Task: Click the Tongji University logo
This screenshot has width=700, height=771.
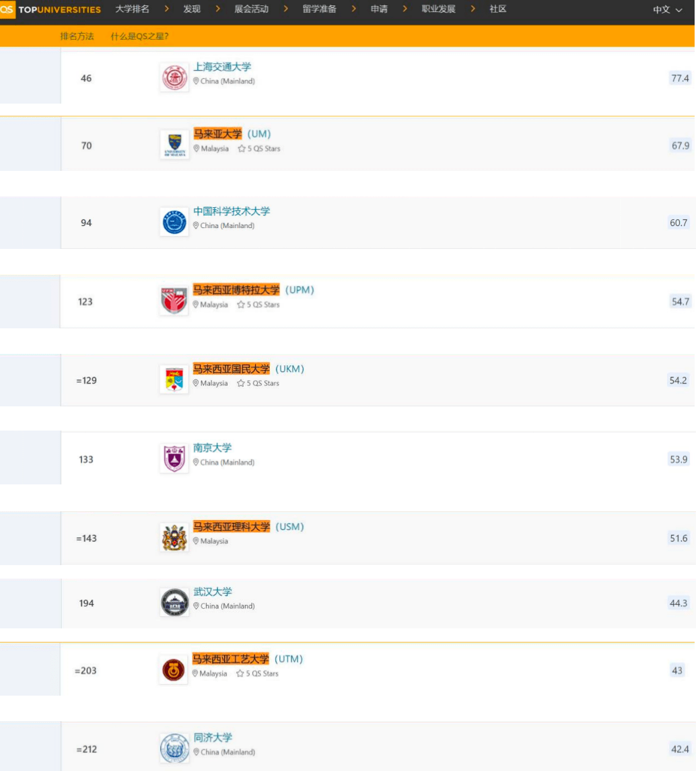Action: click(174, 747)
